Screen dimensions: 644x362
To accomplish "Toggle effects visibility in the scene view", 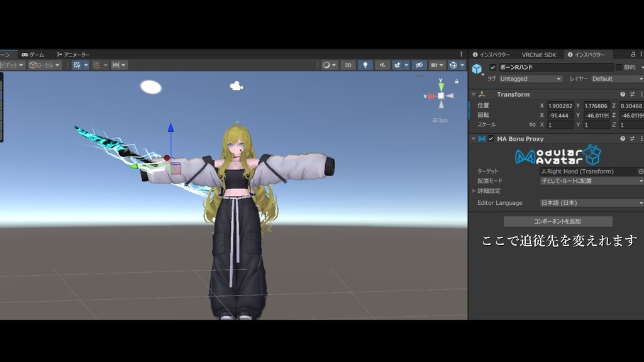I will coord(398,65).
